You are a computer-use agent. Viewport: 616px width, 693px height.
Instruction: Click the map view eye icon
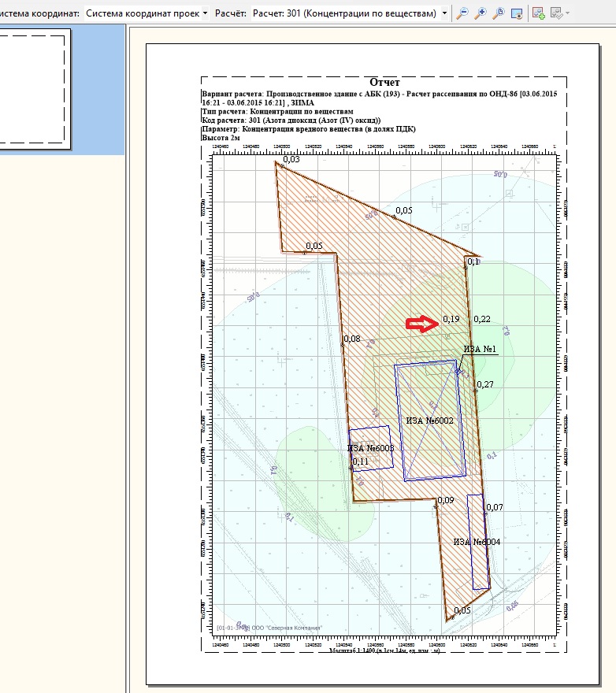tap(517, 13)
